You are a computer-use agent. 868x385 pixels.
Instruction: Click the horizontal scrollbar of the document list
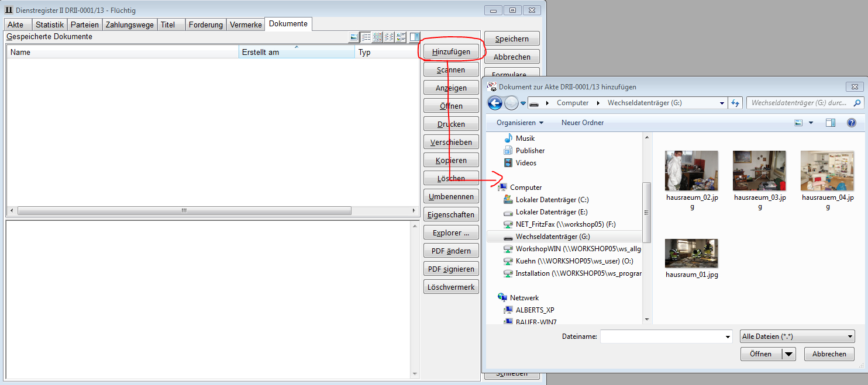coord(184,210)
